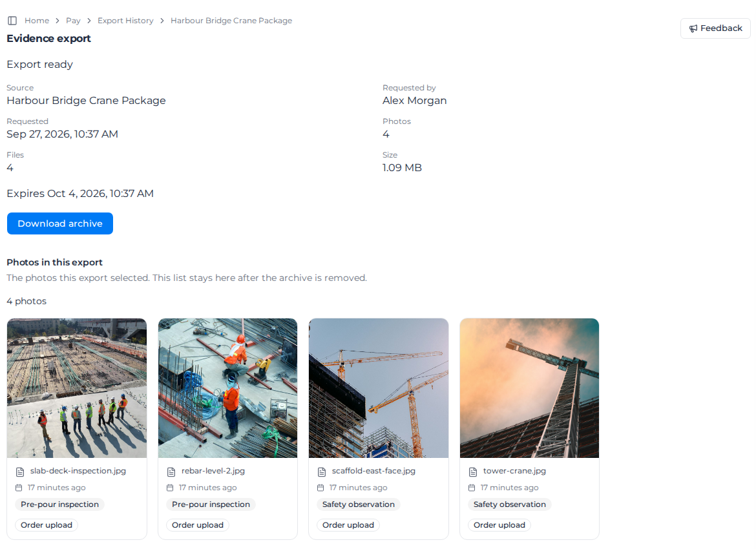Screen dimensions: 756x549
Task: Select the scaffold-east-face.jpg filename
Action: [373, 471]
